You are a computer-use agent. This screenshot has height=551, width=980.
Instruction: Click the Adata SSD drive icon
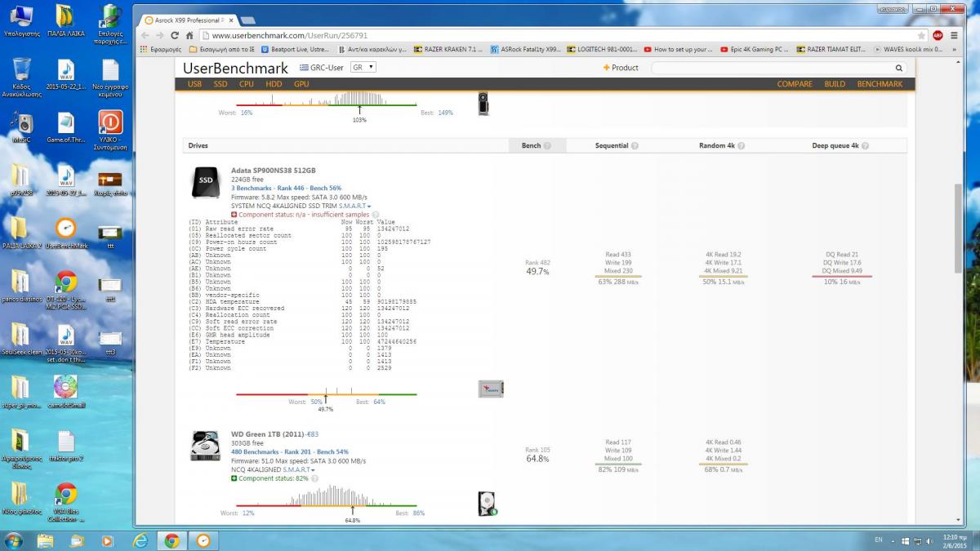point(206,183)
